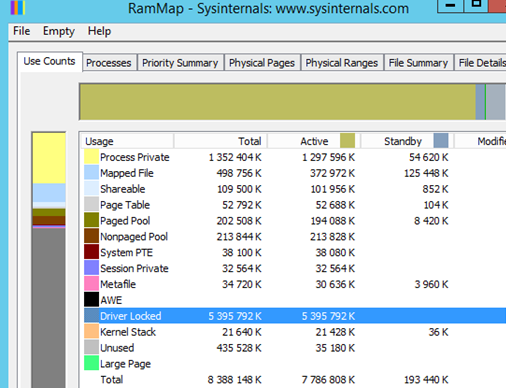Select the Physical Ranges tab
Image resolution: width=506 pixels, height=388 pixels.
342,63
